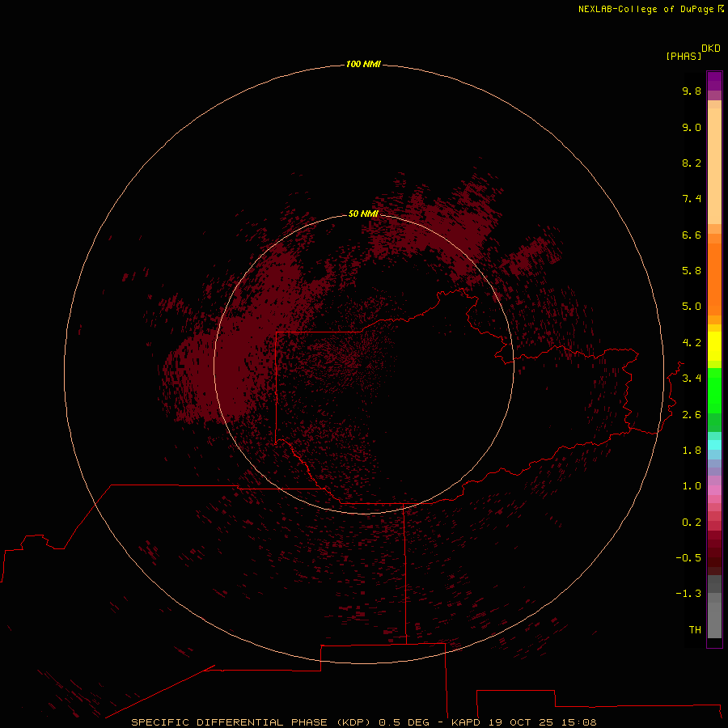Click the 5.0 value on the color scale
The width and height of the screenshot is (728, 728).
pos(692,307)
